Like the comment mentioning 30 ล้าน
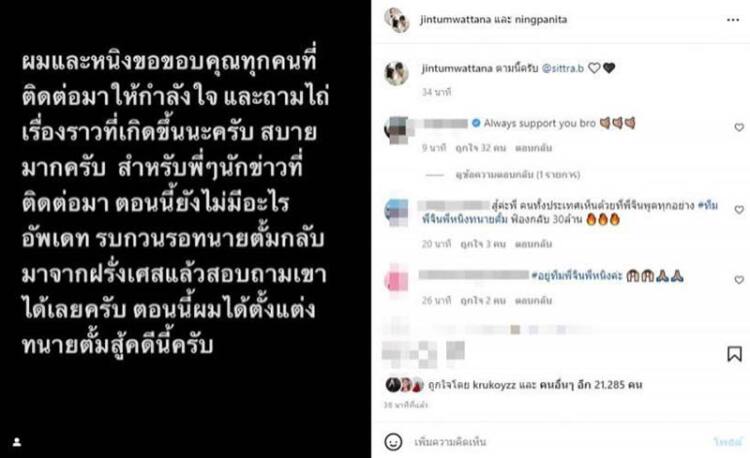Screen dimensions: 750x458 tap(739, 209)
